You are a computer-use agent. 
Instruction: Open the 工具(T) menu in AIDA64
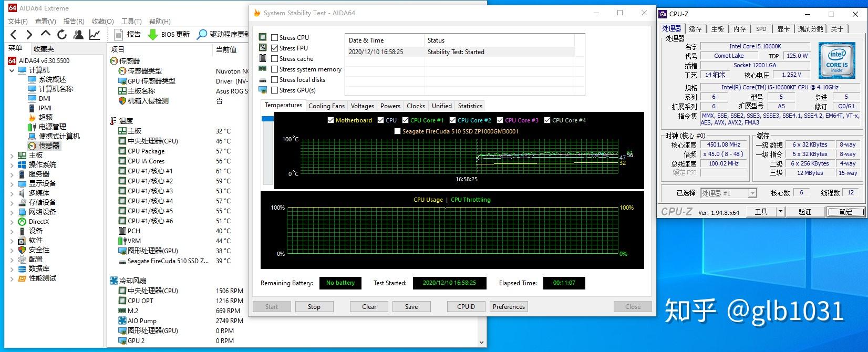[131, 21]
